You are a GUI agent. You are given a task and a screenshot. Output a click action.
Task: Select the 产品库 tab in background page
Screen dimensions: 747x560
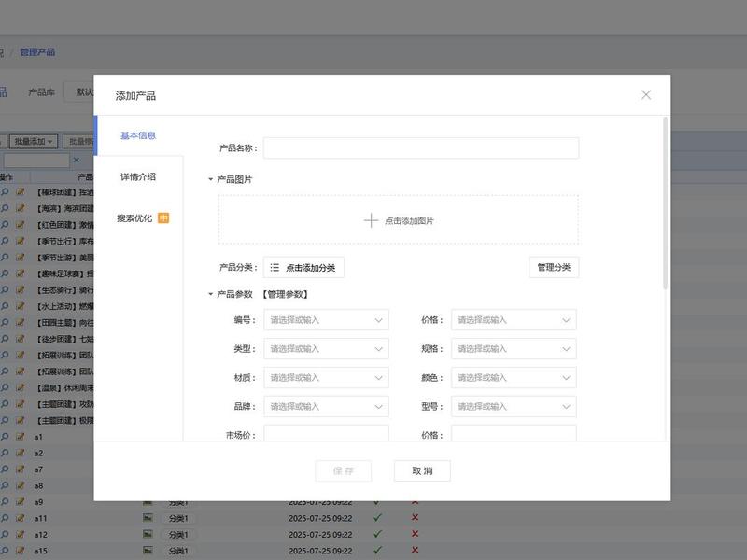click(41, 91)
